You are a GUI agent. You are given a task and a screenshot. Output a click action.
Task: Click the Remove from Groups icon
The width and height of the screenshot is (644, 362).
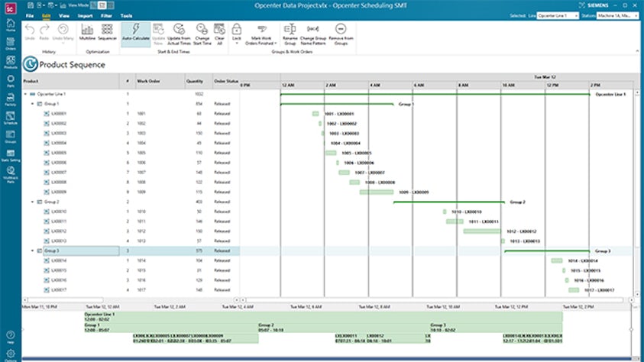[x=341, y=34]
